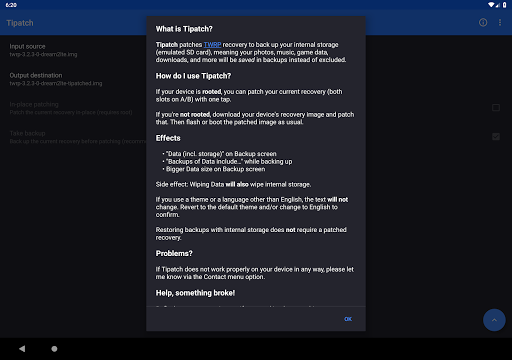This screenshot has height=360, width=512.
Task: Open the TWRP hyperlink
Action: pyautogui.click(x=212, y=45)
